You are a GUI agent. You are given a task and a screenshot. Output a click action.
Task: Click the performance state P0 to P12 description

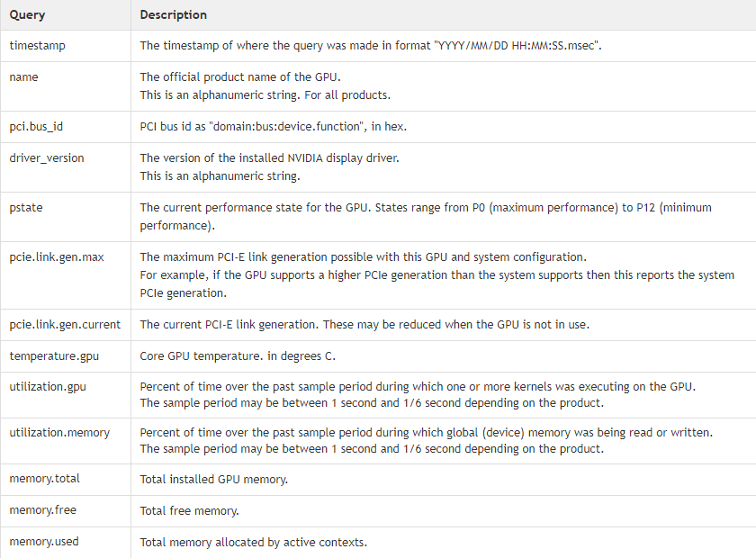[x=426, y=217]
